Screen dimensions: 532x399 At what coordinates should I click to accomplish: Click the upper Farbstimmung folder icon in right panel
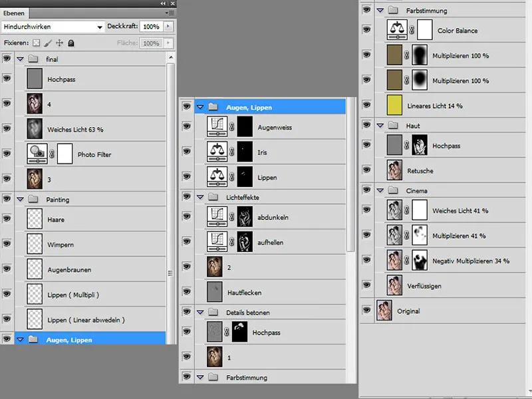tap(393, 10)
